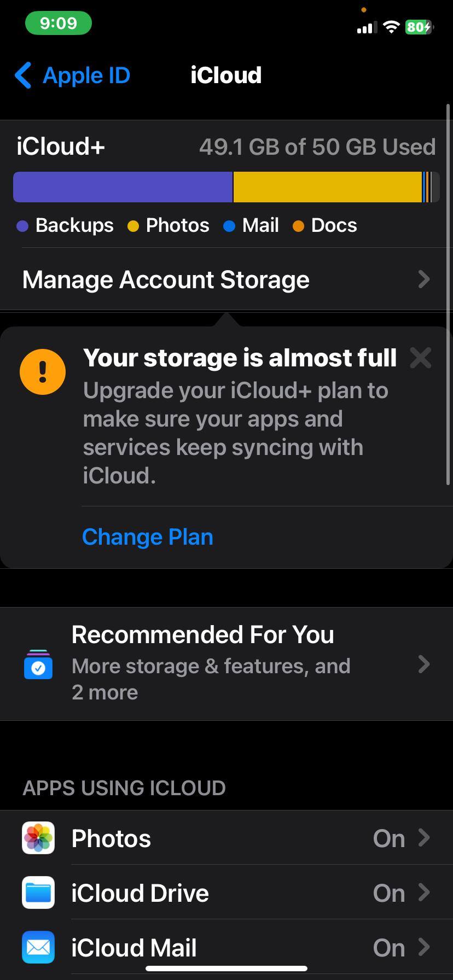Toggle iCloud Mail On setting
The image size is (453, 980).
tap(388, 948)
